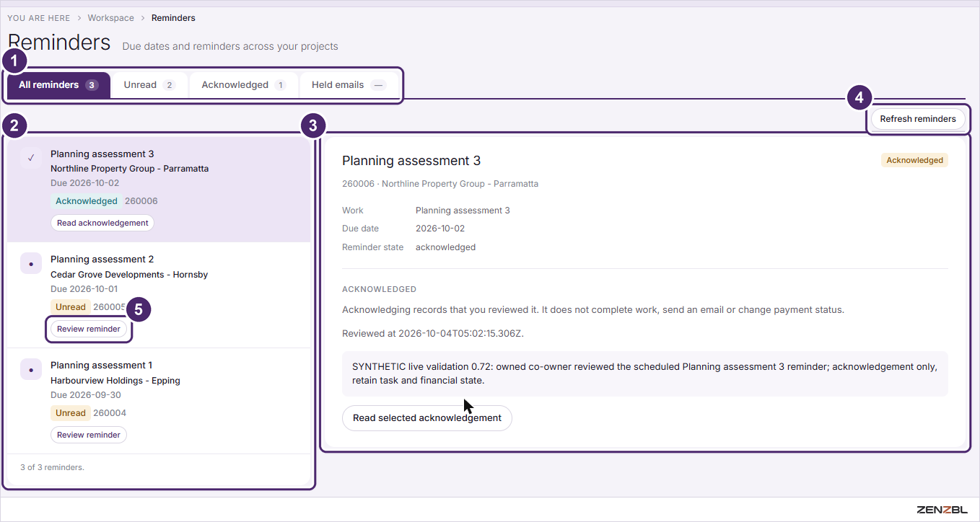Click the Acknowledged badge next to 260006
Screen dimensions: 980x522
click(87, 201)
